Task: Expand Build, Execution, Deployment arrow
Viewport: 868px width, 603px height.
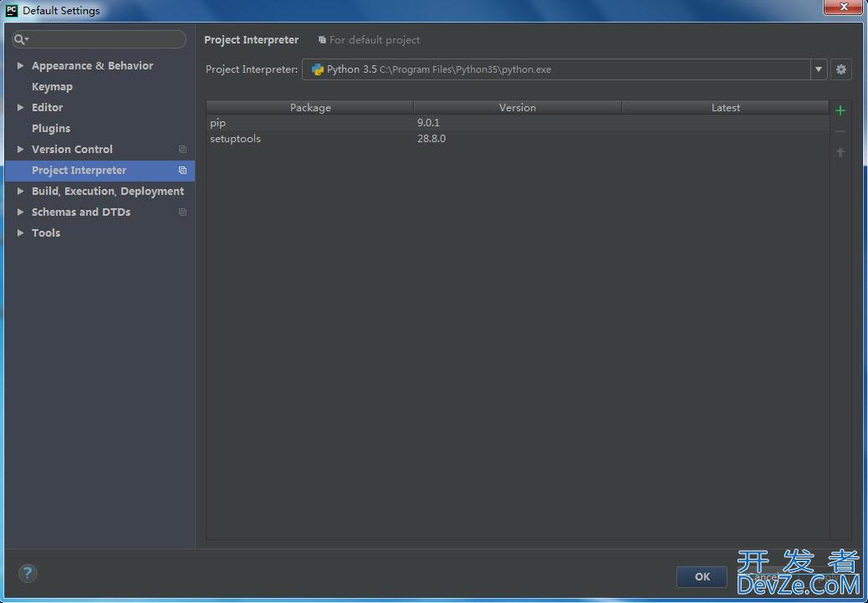Action: point(20,191)
